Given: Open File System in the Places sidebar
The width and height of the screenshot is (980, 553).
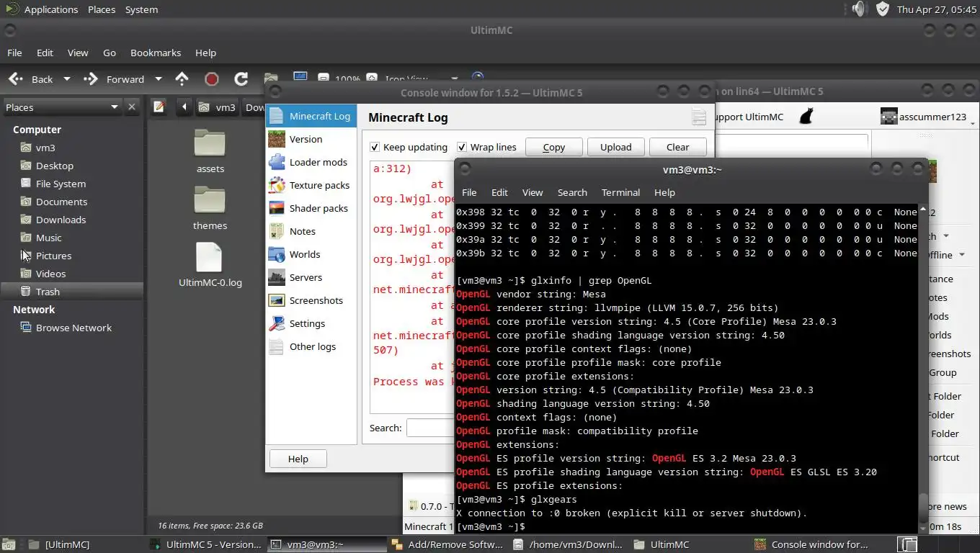Looking at the screenshot, I should pos(61,184).
